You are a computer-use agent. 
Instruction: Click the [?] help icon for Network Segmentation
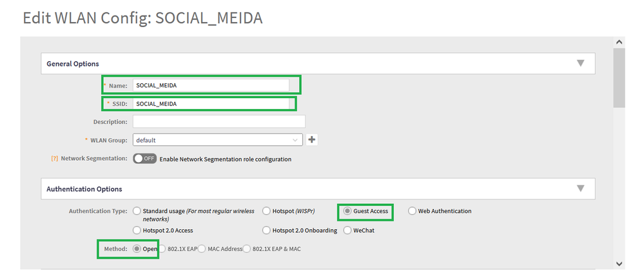click(55, 159)
